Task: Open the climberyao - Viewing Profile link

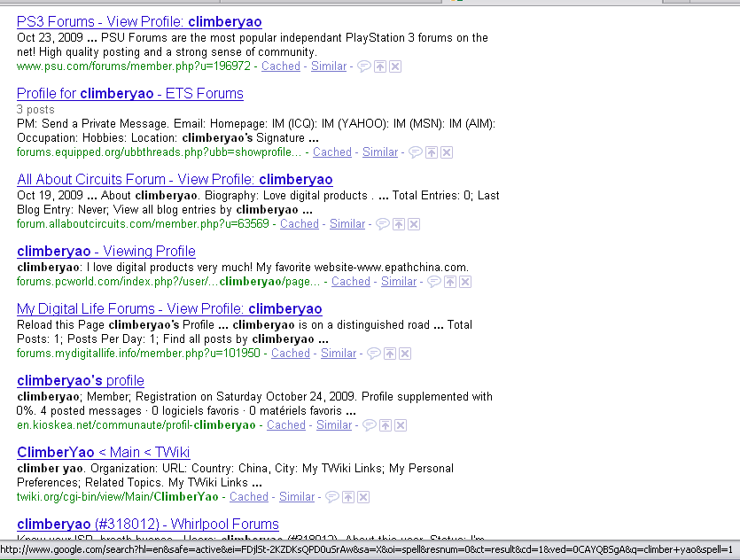Action: click(105, 251)
